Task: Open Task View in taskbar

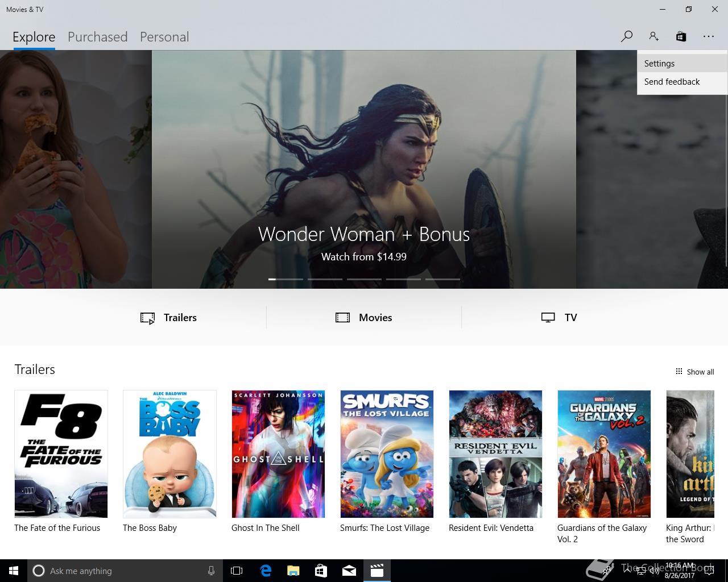Action: (x=237, y=571)
